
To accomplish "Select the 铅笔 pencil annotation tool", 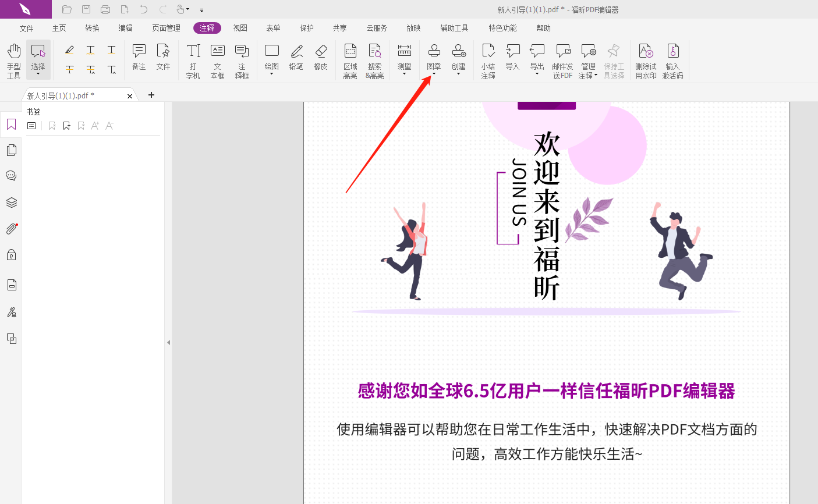I will pyautogui.click(x=296, y=56).
